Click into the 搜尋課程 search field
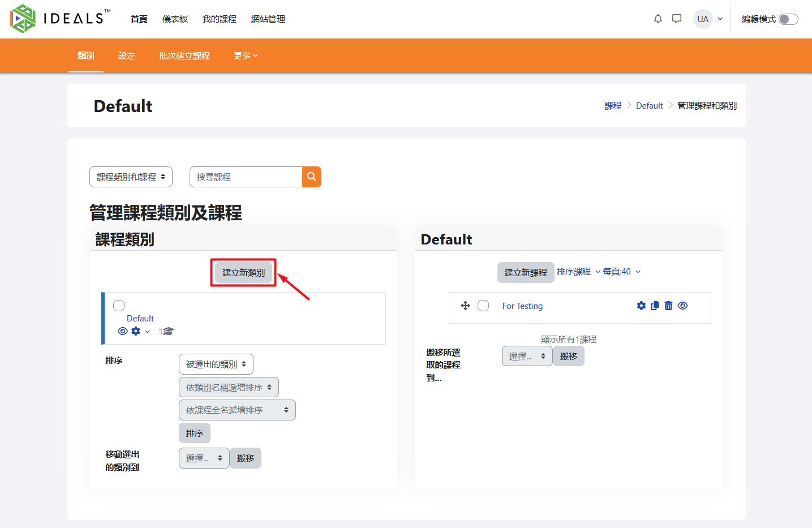This screenshot has width=812, height=528. [x=246, y=177]
